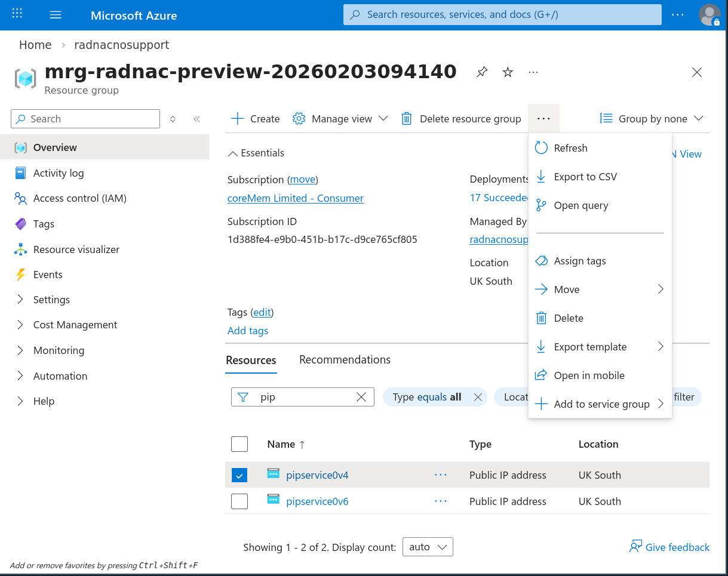Open the coreMem Limited - Consumer subscription link
The image size is (728, 576).
pos(295,198)
